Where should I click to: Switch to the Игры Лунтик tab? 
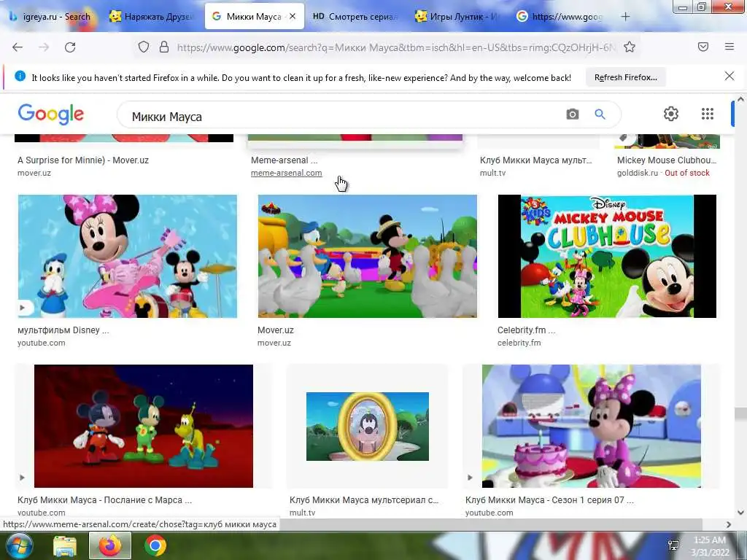(457, 17)
